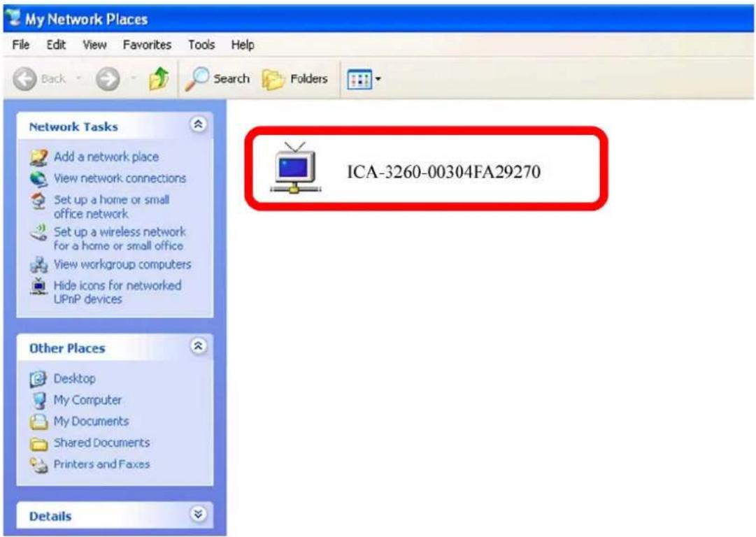
Task: Click the wireless network setup icon
Action: (x=38, y=232)
